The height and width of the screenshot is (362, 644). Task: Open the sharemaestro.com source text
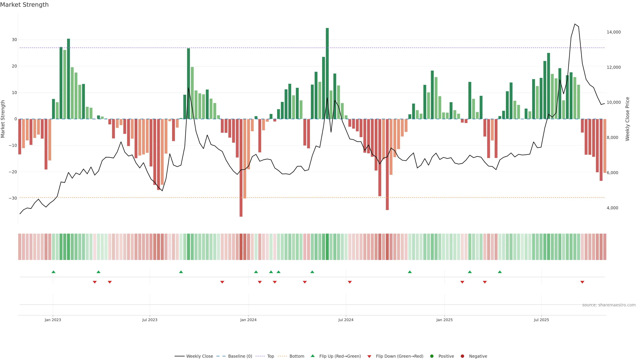[x=609, y=305]
